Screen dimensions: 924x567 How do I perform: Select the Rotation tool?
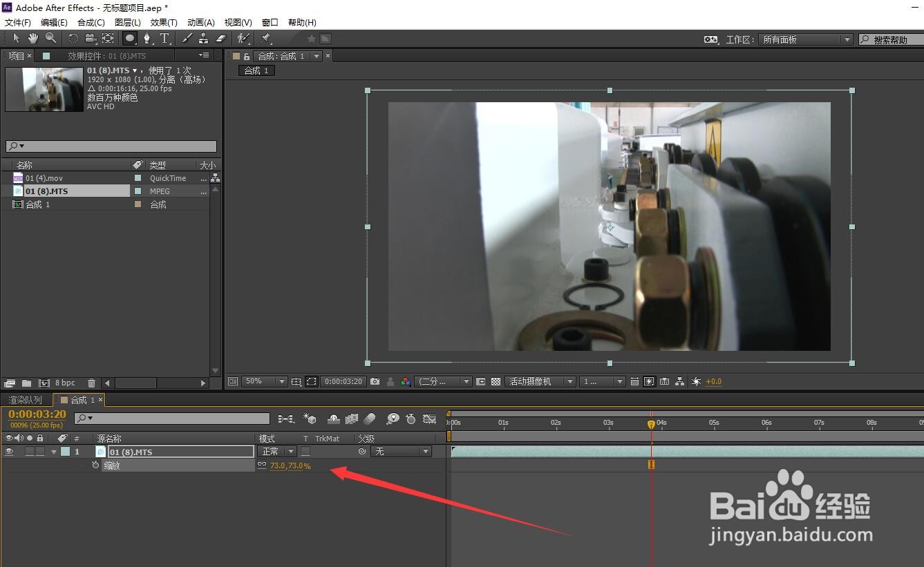(73, 39)
